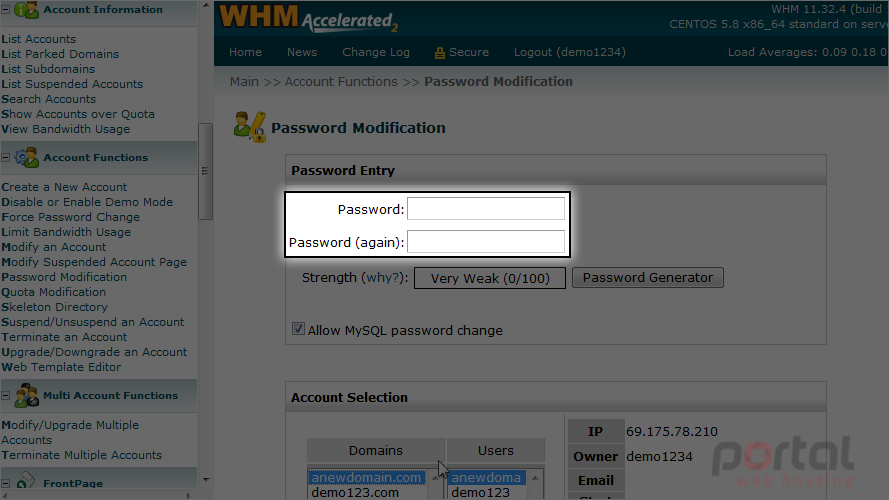Select anewdomain.com in the Domains list

(x=366, y=477)
